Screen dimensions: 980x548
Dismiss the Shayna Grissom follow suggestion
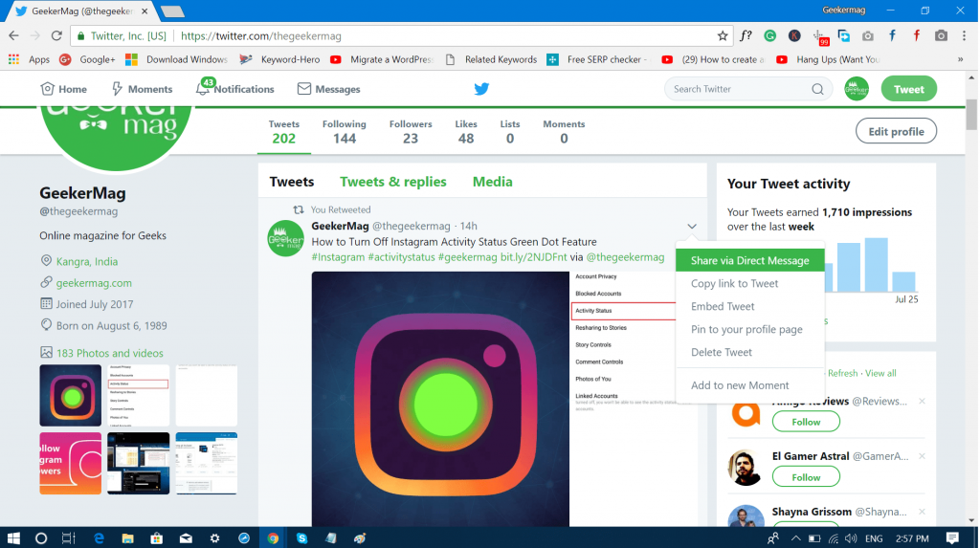point(922,512)
